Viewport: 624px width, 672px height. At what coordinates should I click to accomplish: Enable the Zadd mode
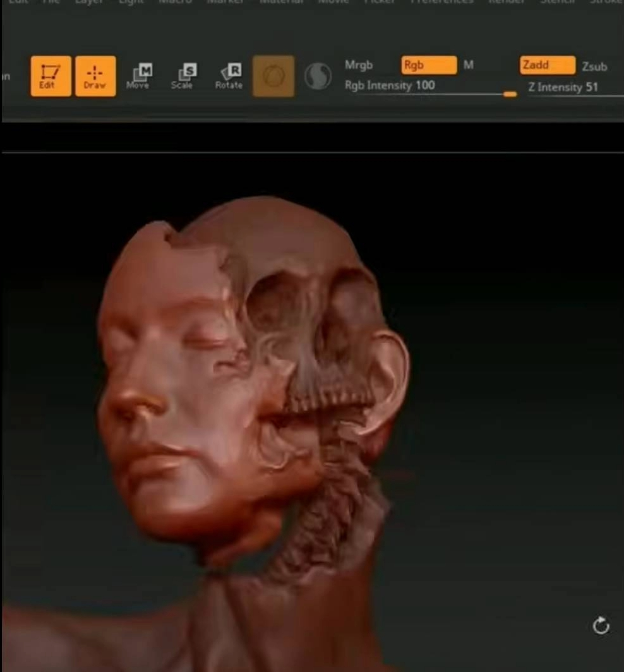coord(547,64)
